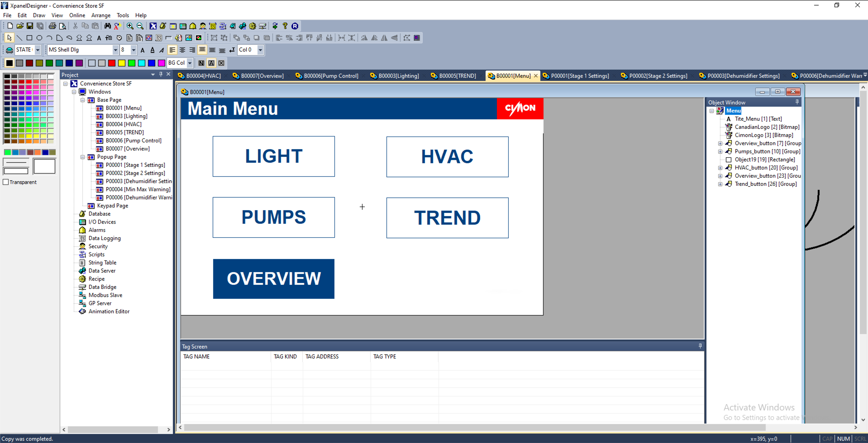Open the BG Col dropdown

tap(190, 63)
